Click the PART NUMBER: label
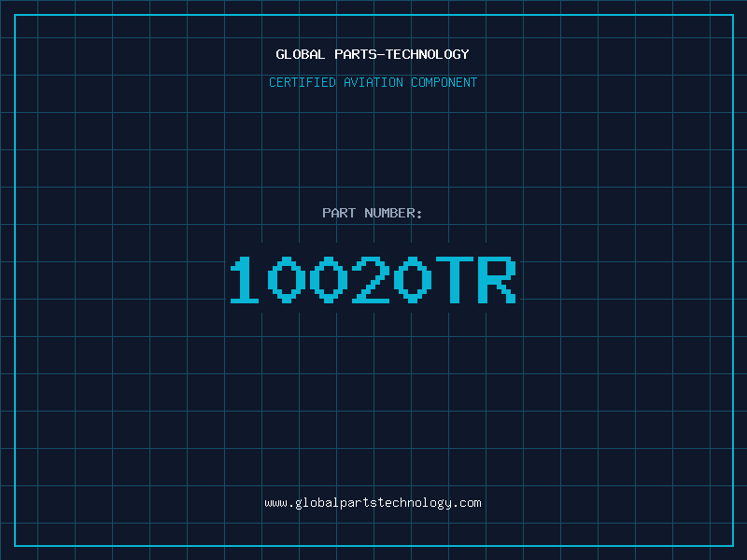The height and width of the screenshot is (560, 747). tap(373, 213)
